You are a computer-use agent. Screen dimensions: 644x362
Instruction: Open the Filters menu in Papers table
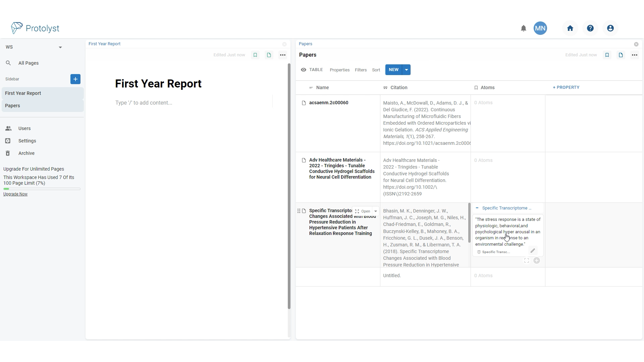tap(361, 70)
